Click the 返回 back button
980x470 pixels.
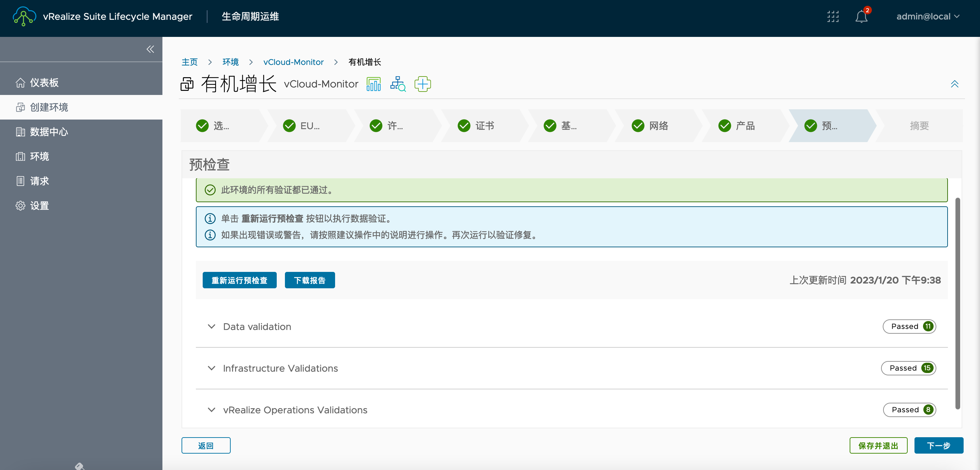pyautogui.click(x=206, y=446)
